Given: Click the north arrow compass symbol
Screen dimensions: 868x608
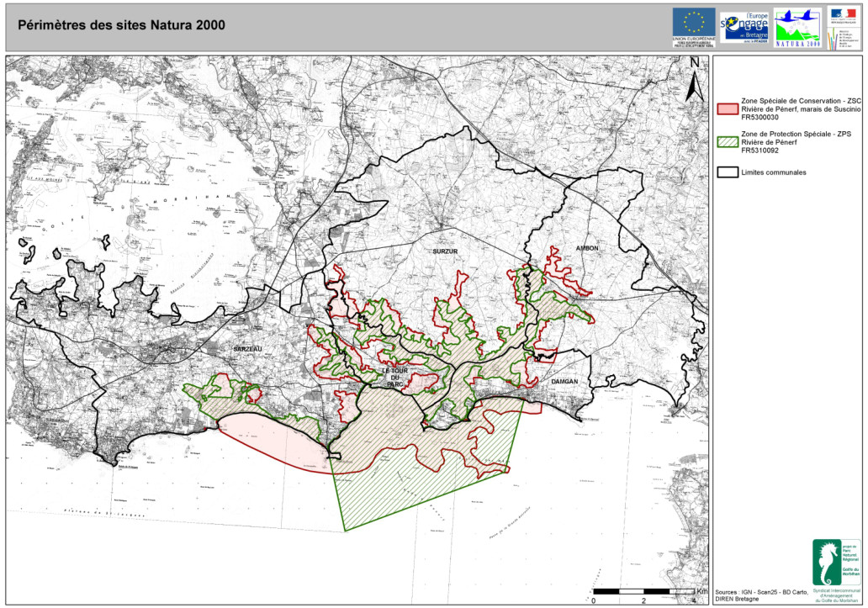Looking at the screenshot, I should 693,82.
